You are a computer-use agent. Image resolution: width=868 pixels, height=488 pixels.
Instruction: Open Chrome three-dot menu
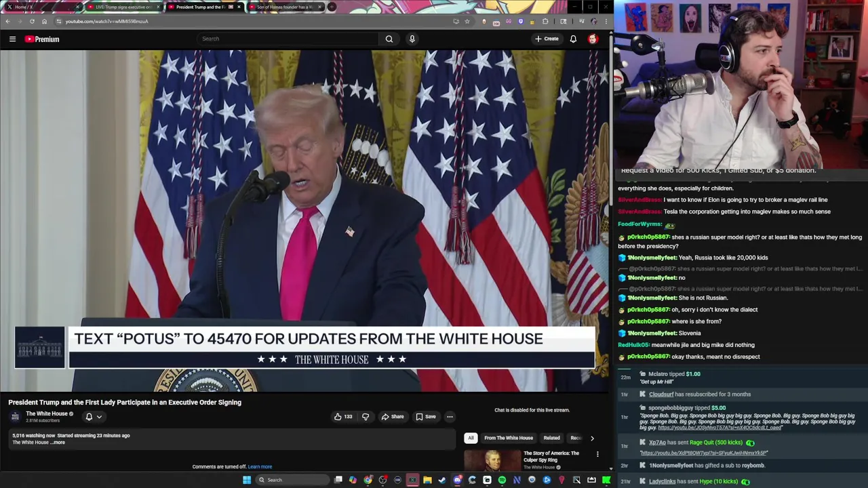tap(606, 21)
